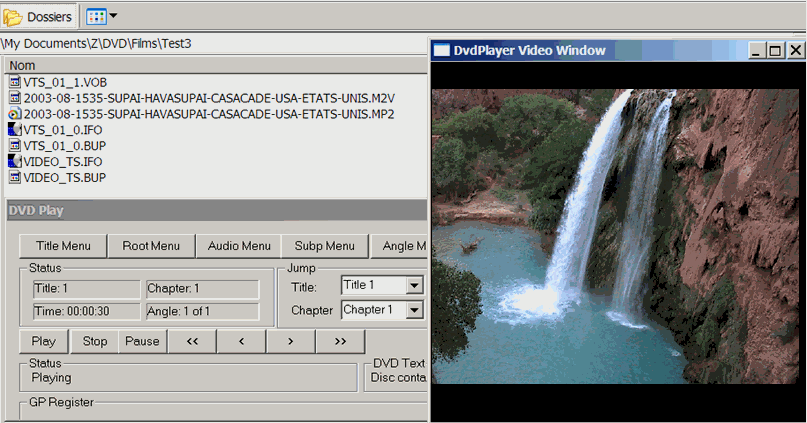Open the Title Menu
This screenshot has height=423, width=807.
(x=63, y=246)
